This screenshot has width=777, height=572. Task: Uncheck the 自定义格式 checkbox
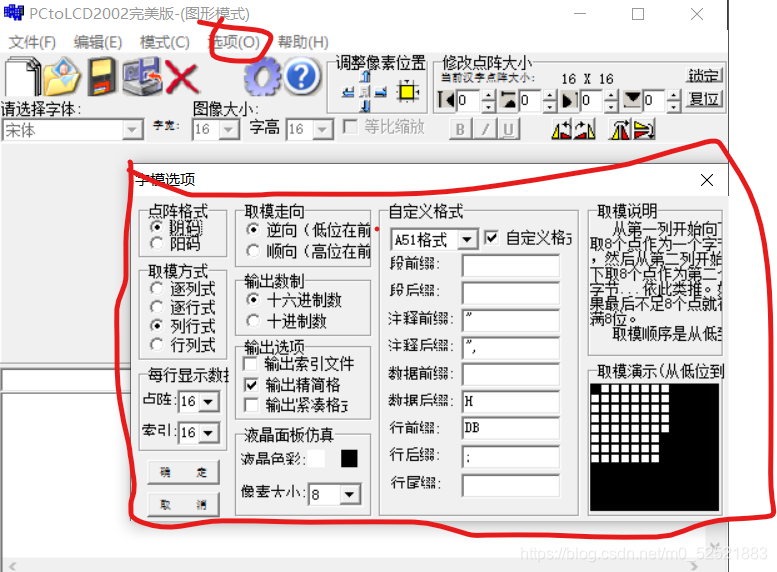pos(491,238)
